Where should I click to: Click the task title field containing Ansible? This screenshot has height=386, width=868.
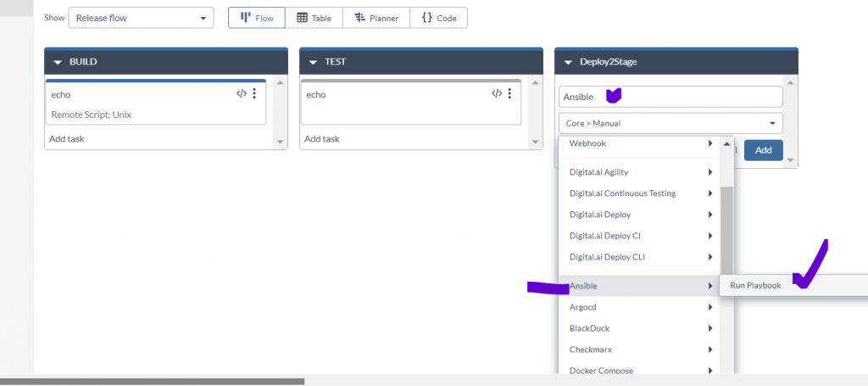[x=670, y=97]
